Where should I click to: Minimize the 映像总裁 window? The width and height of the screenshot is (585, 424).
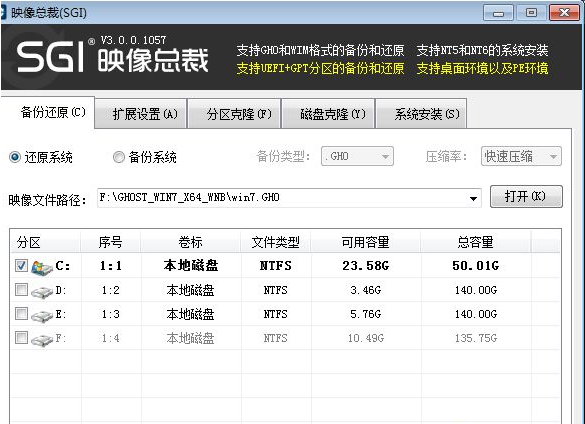498,13
